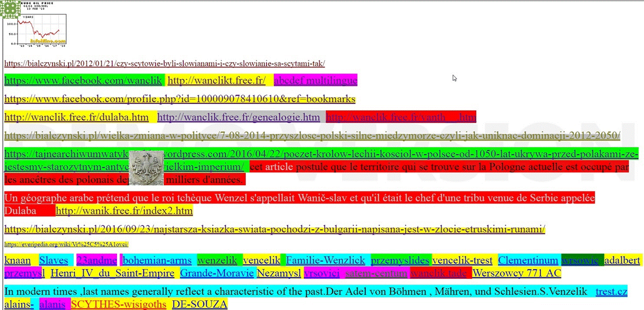Open the bialczynski.pl najstarsza-ksiazka-swiata link
The width and height of the screenshot is (644, 310).
tap(275, 230)
